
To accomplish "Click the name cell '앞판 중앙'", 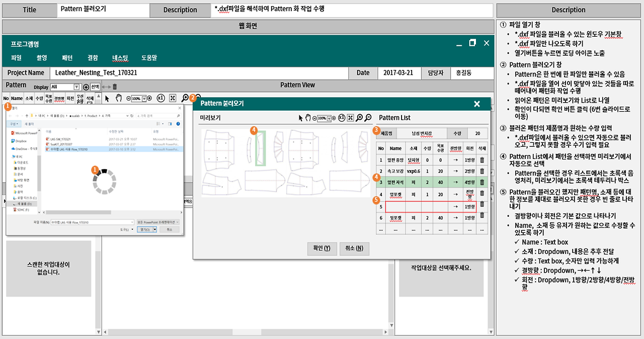I will (x=395, y=160).
